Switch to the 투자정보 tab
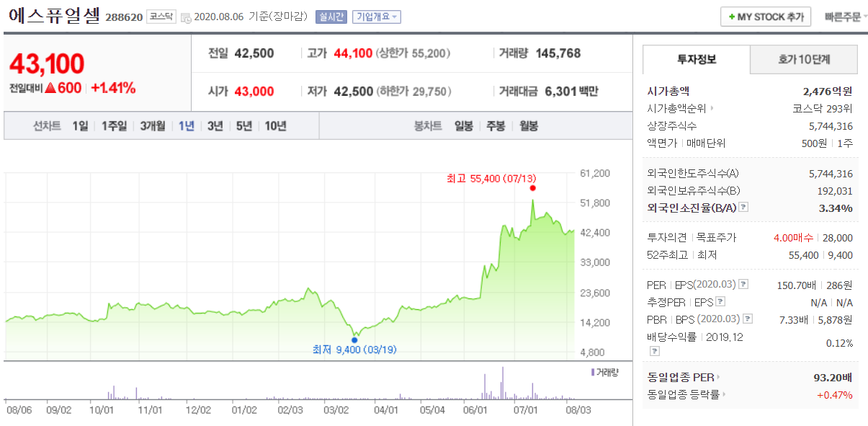The image size is (868, 426). (696, 60)
